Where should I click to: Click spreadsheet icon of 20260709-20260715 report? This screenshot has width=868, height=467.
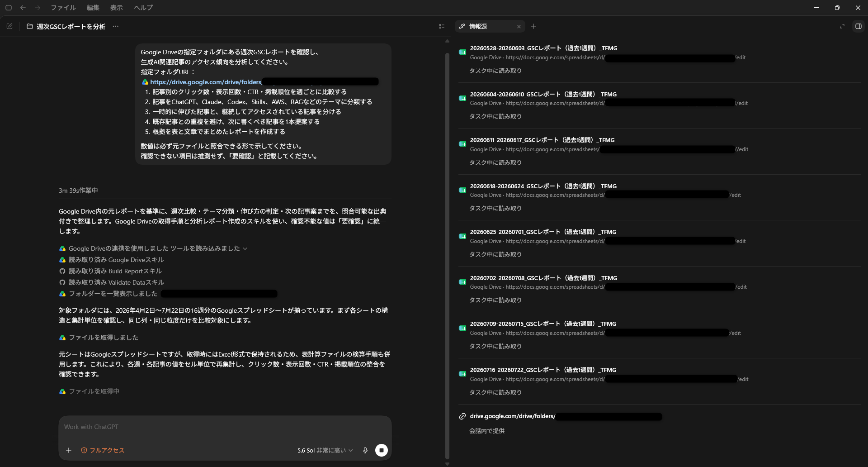pyautogui.click(x=462, y=328)
